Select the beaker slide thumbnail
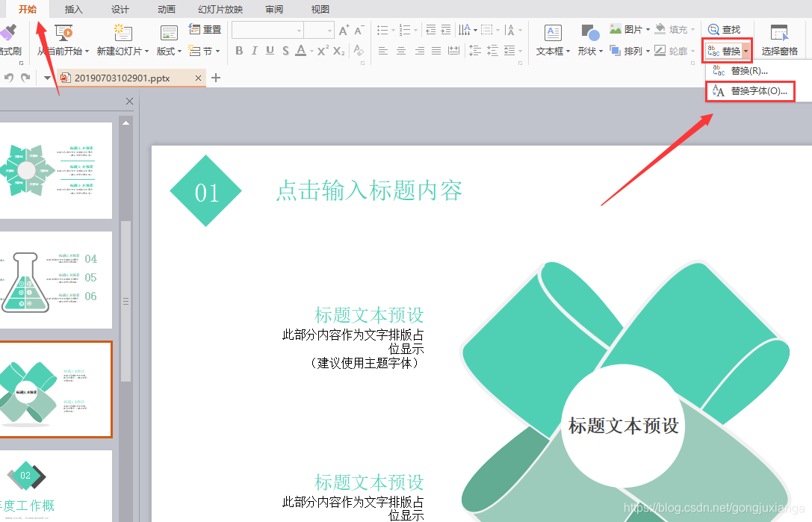The height and width of the screenshot is (522, 812). (56, 280)
